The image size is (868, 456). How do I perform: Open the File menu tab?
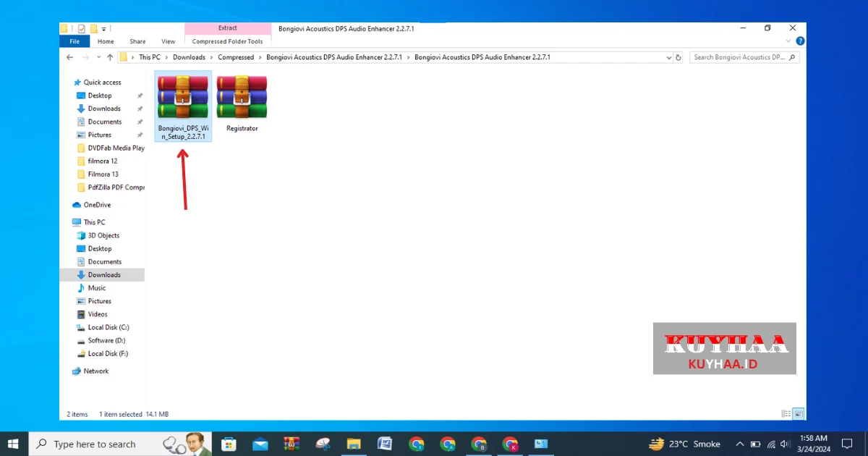[75, 41]
